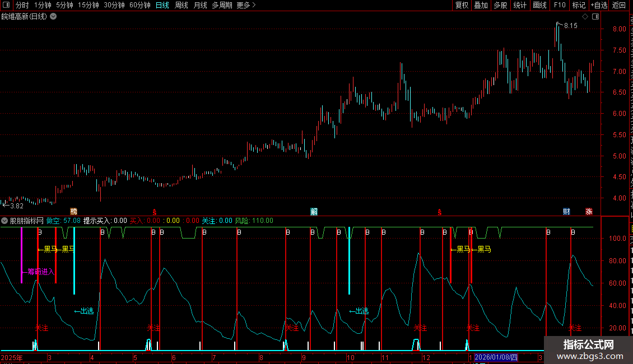Image resolution: width=633 pixels, height=364 pixels.
Task: Expand dropdown next to 皖维高新(日线) title
Action: [53, 17]
